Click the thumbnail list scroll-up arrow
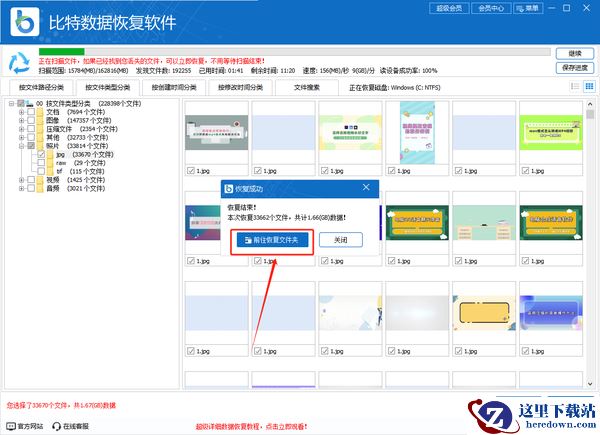 [590, 104]
